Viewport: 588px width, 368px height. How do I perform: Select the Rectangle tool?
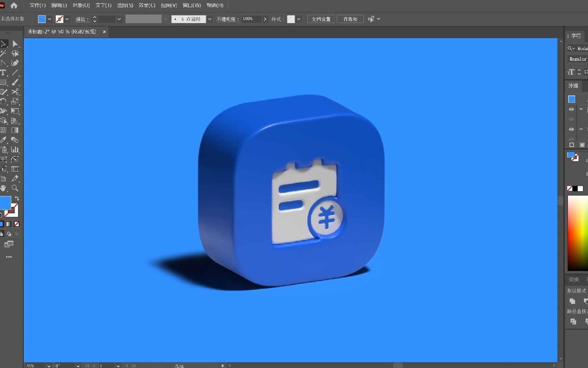[x=3, y=82]
